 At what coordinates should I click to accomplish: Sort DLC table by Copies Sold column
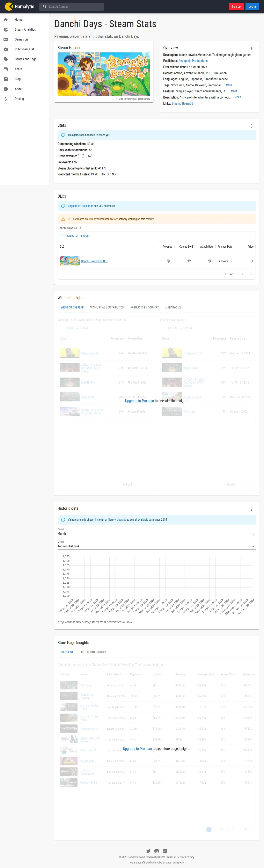186,247
